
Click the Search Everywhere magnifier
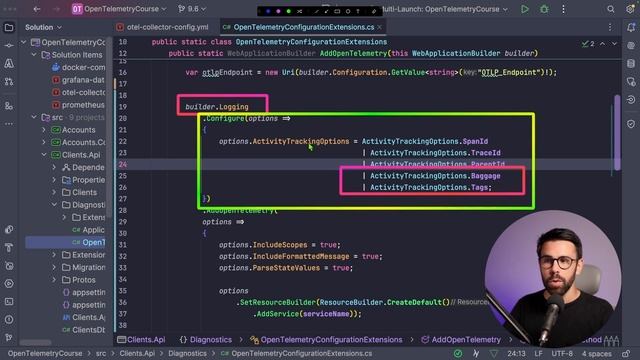click(x=611, y=9)
